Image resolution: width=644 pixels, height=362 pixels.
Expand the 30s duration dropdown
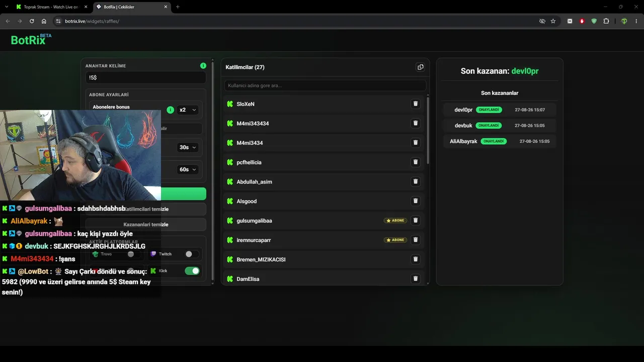[188, 147]
